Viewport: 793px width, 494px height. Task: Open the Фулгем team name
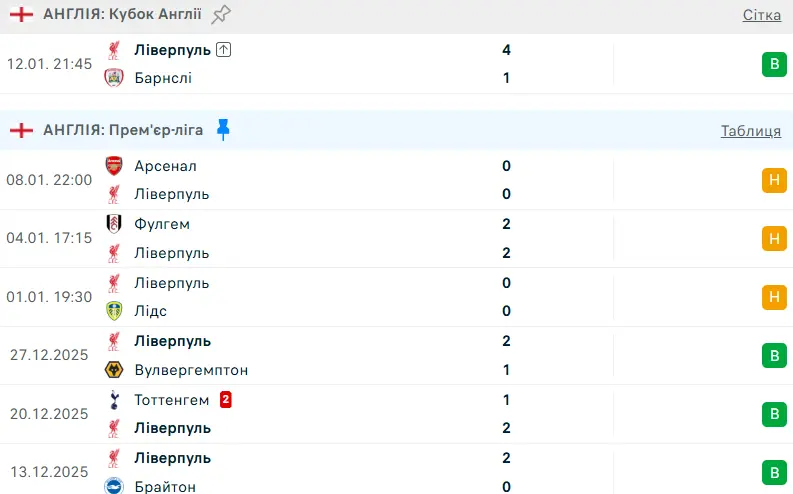pos(162,224)
